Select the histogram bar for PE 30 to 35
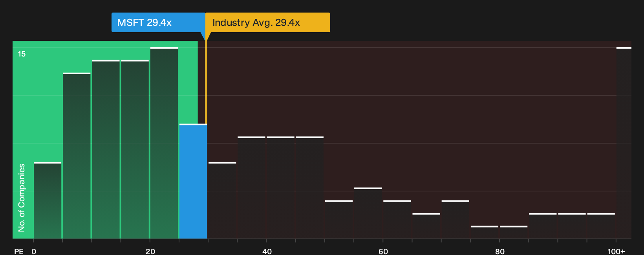 point(222,200)
